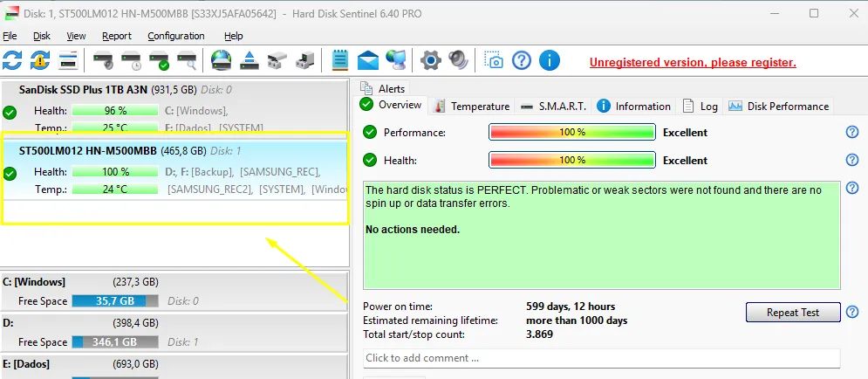The image size is (868, 379).
Task: Click the '599 days, 12 hours' value
Action: (571, 307)
